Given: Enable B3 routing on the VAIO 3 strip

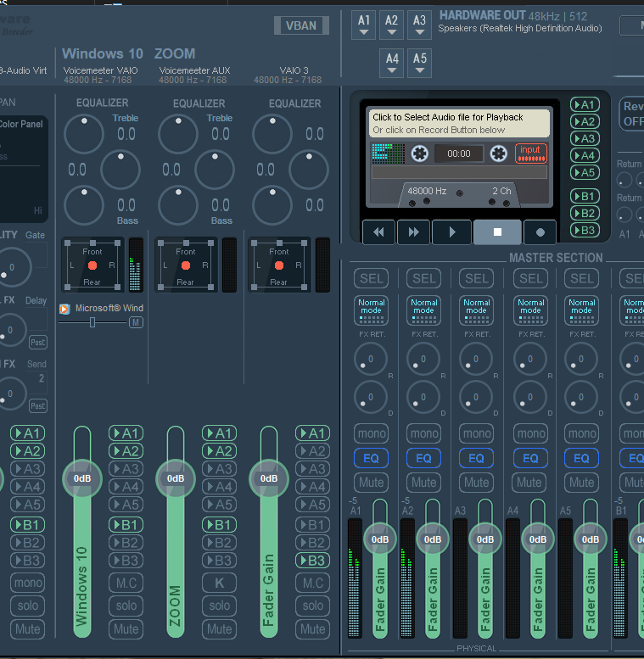Looking at the screenshot, I should click(x=312, y=561).
